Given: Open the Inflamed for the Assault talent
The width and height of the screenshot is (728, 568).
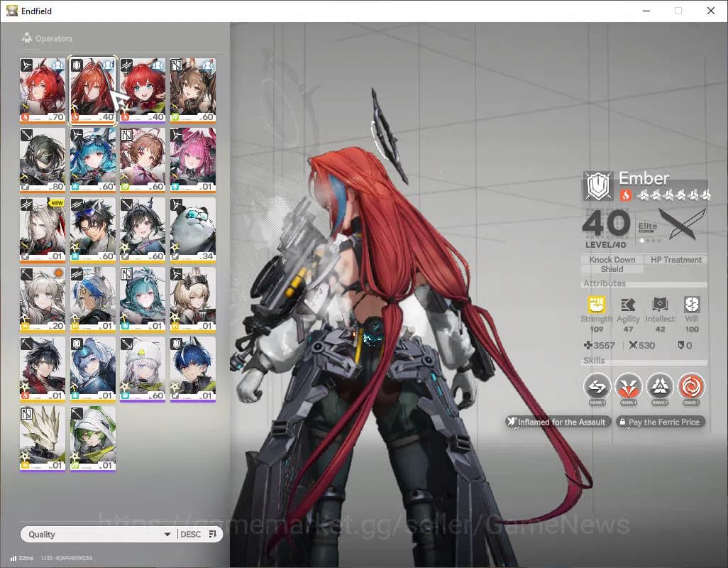Looking at the screenshot, I should coord(558,422).
